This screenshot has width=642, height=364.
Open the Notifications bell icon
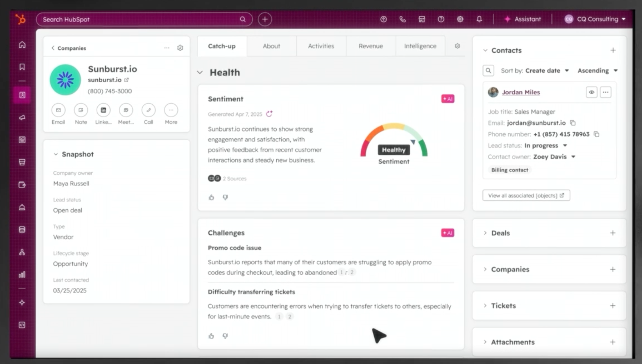click(x=479, y=19)
